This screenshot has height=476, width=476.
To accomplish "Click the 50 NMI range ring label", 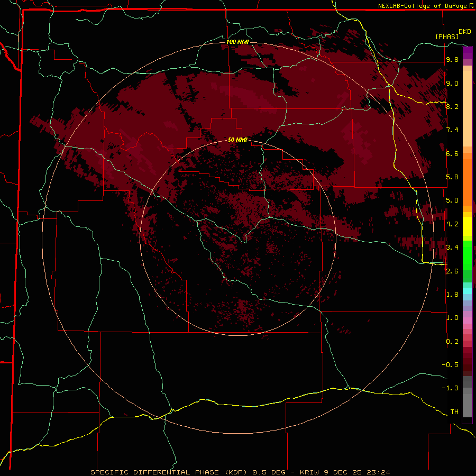I will point(237,140).
